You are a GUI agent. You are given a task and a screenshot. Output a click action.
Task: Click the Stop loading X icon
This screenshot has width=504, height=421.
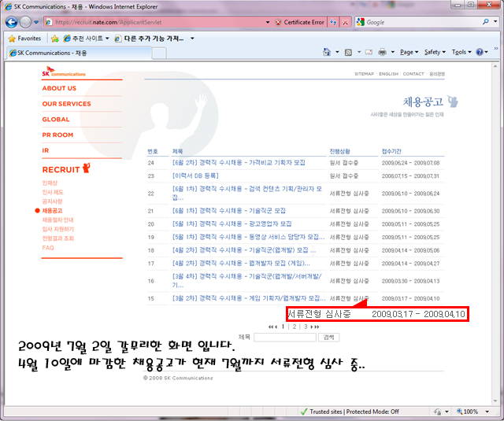pyautogui.click(x=345, y=22)
